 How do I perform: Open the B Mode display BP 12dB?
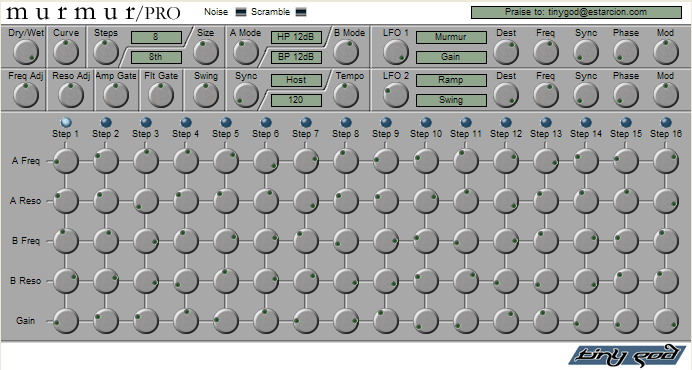[296, 57]
